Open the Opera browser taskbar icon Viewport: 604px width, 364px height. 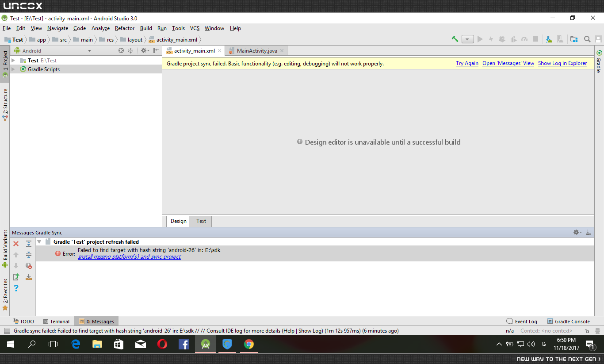click(x=162, y=344)
